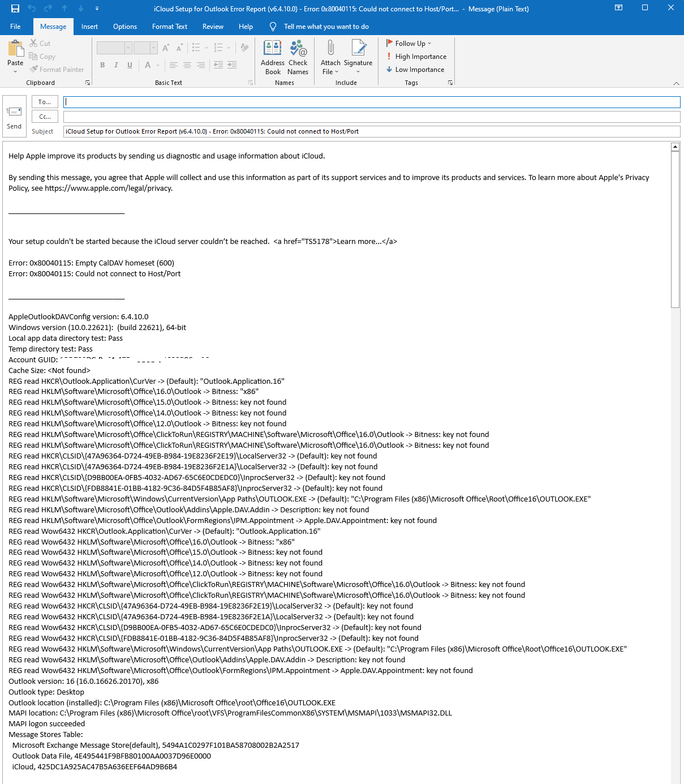Screen dimensions: 684x784
Task: Click the Cc... button
Action: tap(45, 117)
